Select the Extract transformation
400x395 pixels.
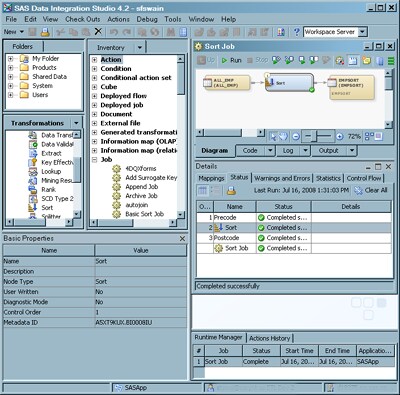51,154
